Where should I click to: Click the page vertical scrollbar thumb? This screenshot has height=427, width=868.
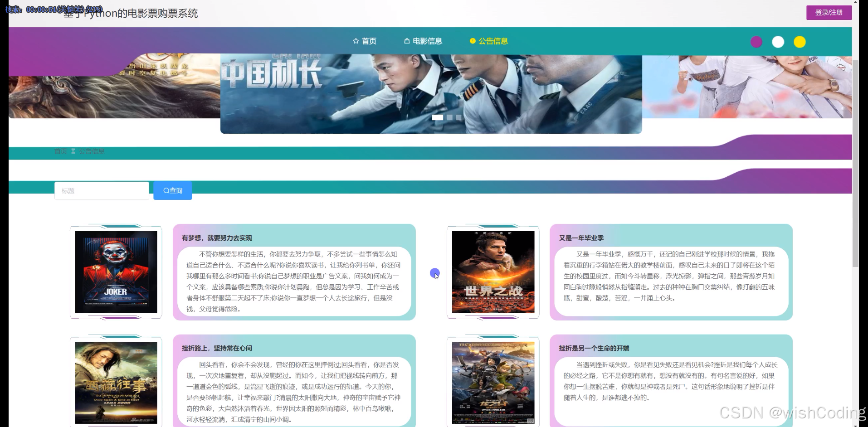tap(855, 163)
